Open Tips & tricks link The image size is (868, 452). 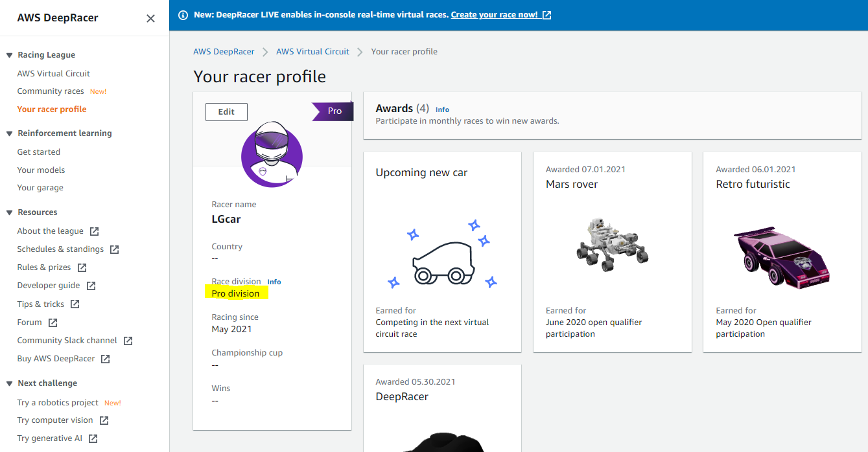(41, 304)
